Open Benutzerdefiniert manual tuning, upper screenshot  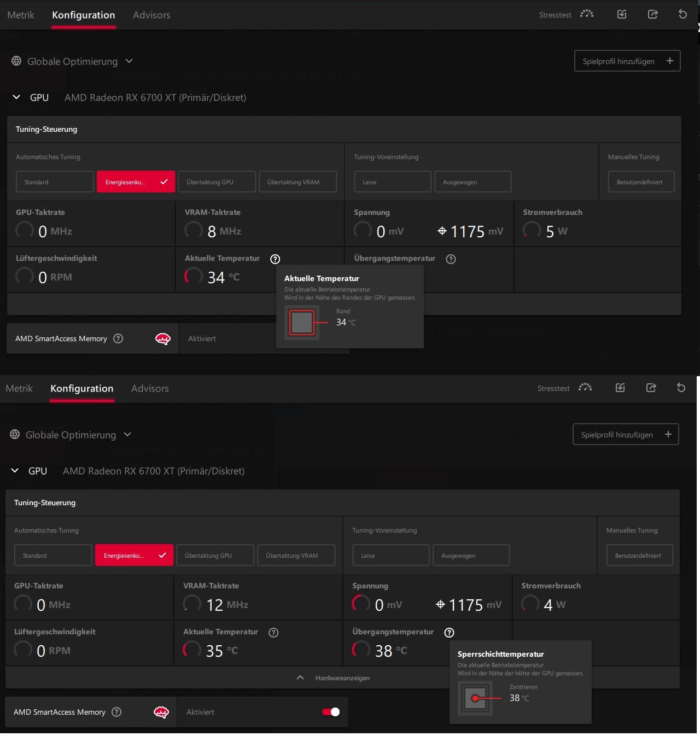[641, 182]
